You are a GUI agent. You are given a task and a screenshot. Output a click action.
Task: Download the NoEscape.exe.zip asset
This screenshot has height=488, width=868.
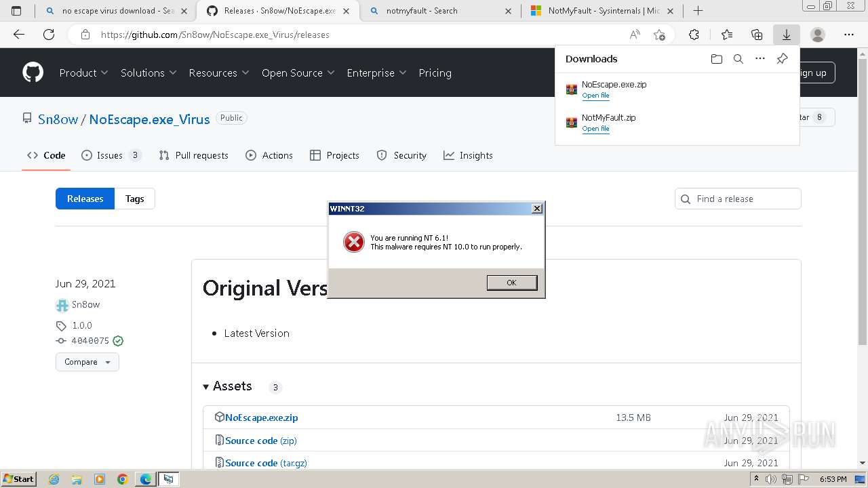[x=262, y=418]
